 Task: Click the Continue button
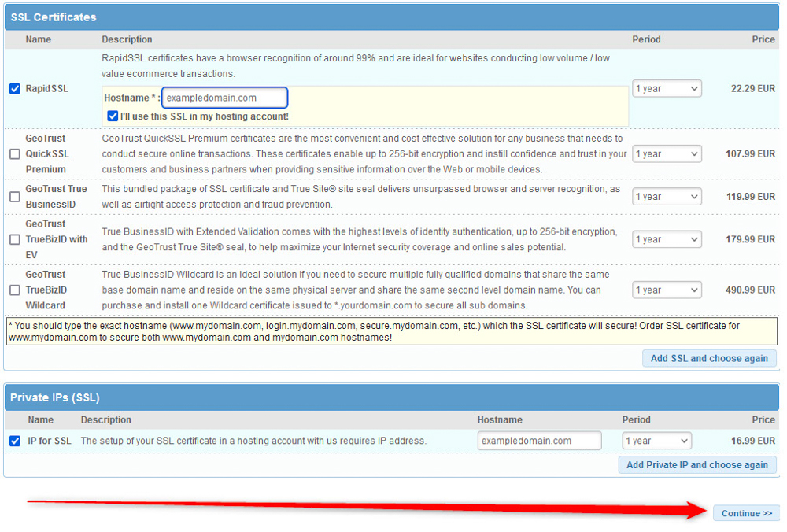coord(746,512)
